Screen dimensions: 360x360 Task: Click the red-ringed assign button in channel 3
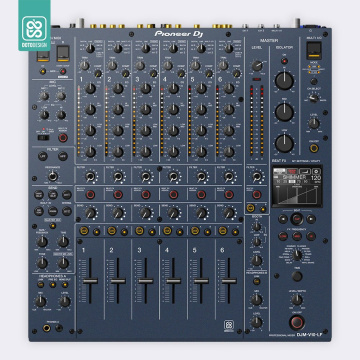[146, 194]
